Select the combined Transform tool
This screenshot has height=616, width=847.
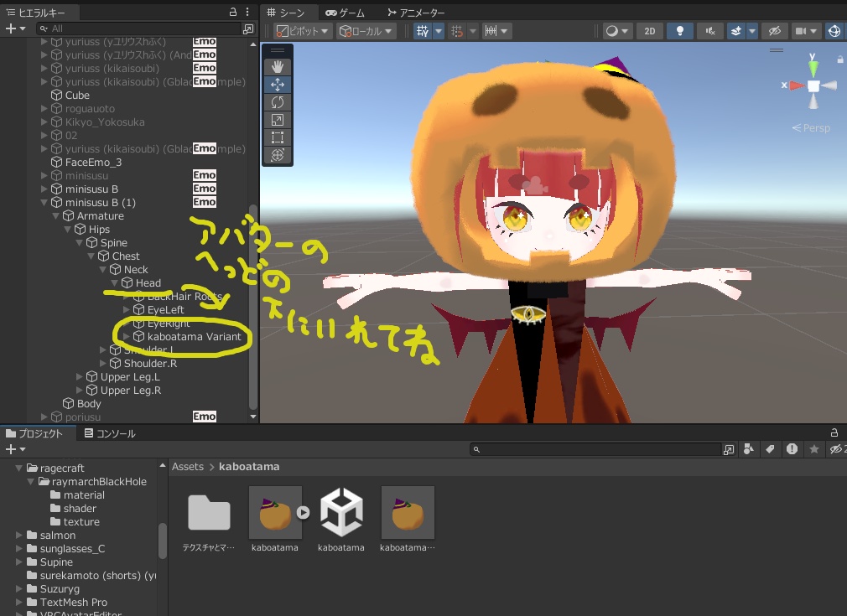pyautogui.click(x=277, y=156)
